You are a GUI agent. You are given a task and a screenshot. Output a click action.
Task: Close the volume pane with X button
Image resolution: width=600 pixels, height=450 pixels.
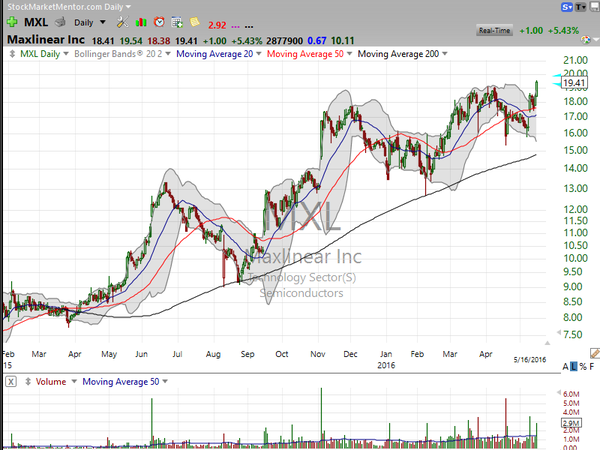tap(11, 382)
